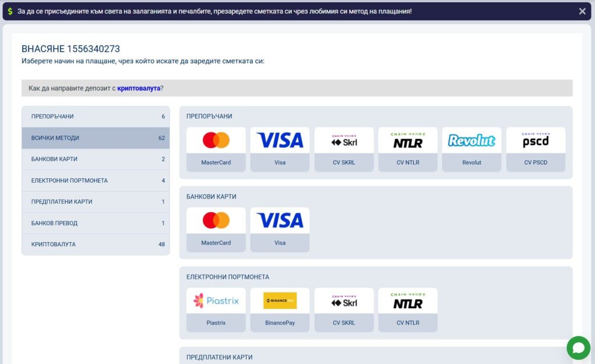
Task: Open Предплатени карти category
Action: (96, 202)
